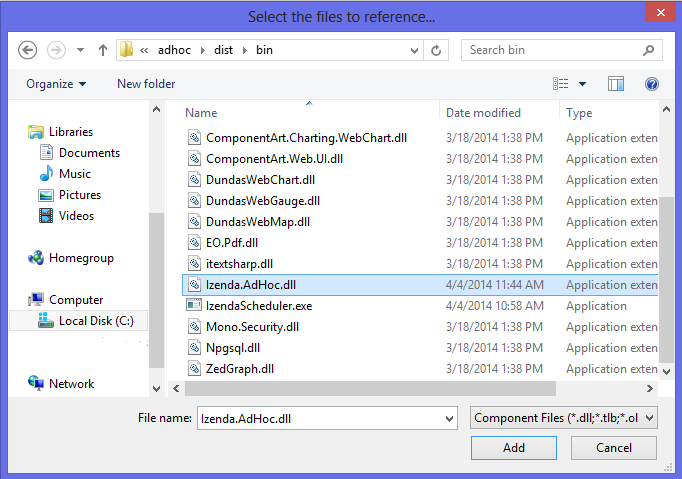Click the Add button

pos(514,448)
